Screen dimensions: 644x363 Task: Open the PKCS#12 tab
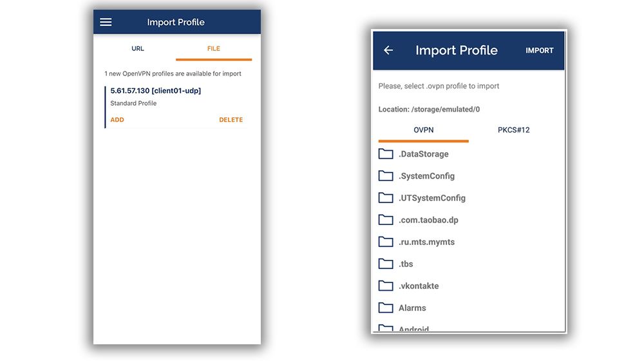pos(513,130)
